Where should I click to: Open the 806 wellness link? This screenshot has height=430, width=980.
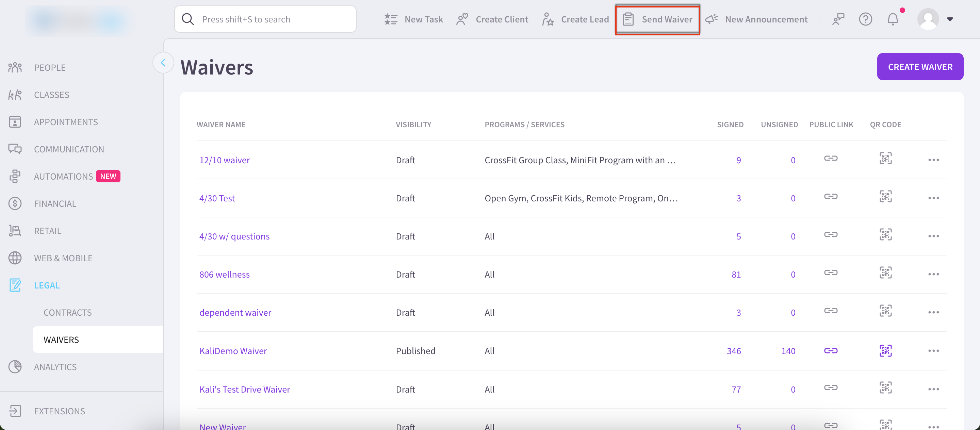(225, 274)
